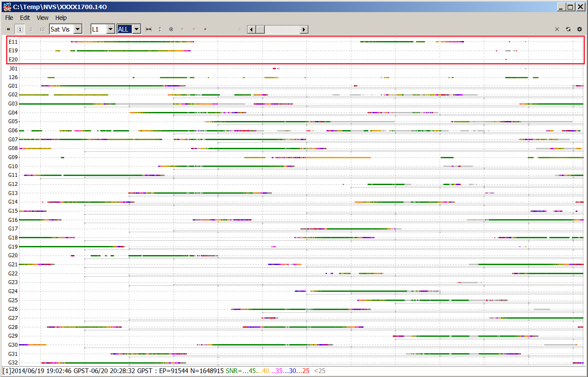Open options with the gear icon
Viewport: 588px width, 377px height.
(579, 29)
